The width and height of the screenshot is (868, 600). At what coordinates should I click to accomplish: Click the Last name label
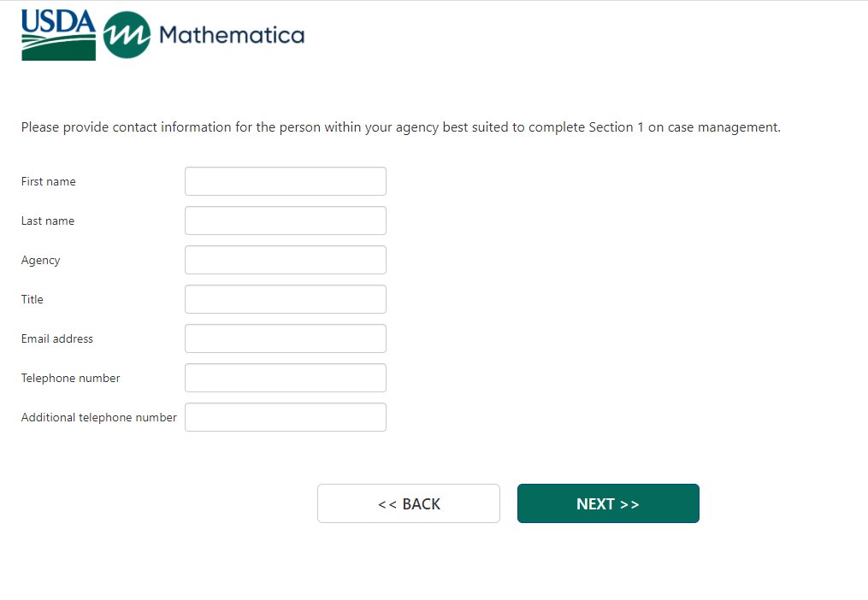pos(48,221)
